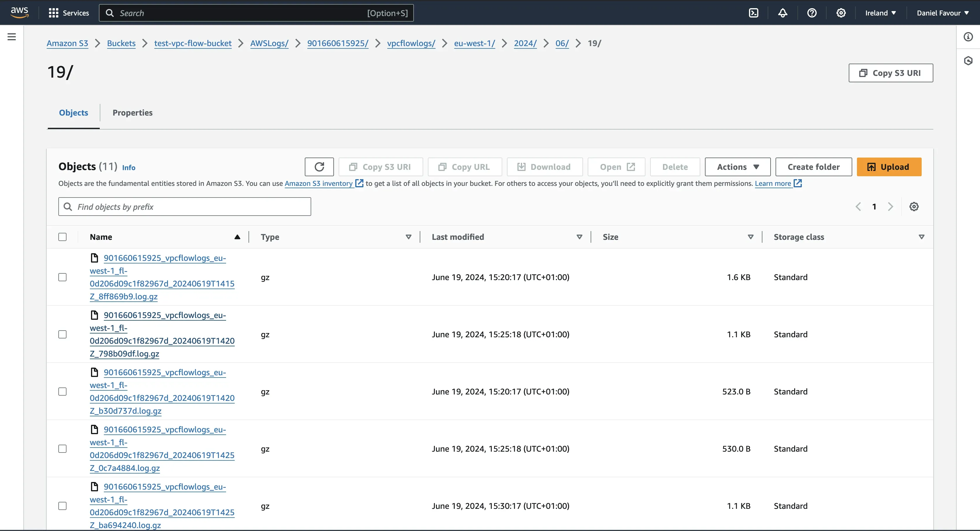Go to Buckets breadcrumb

[121, 43]
